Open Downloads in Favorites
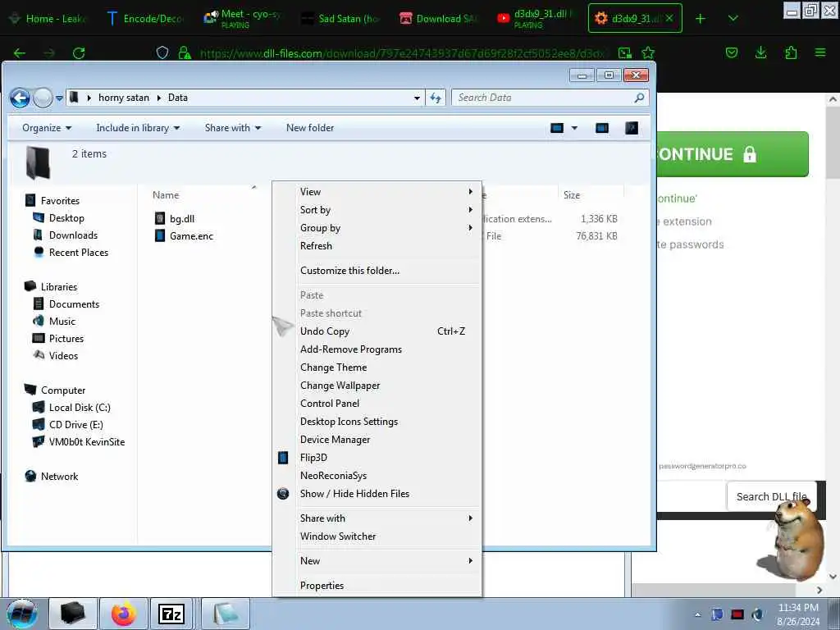Screen dimensions: 840x630 [x=73, y=235]
